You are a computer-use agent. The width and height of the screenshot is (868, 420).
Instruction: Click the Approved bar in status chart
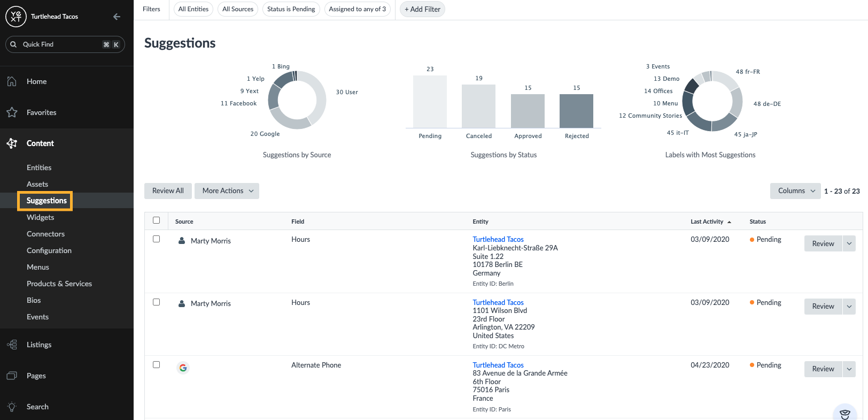[x=528, y=111]
